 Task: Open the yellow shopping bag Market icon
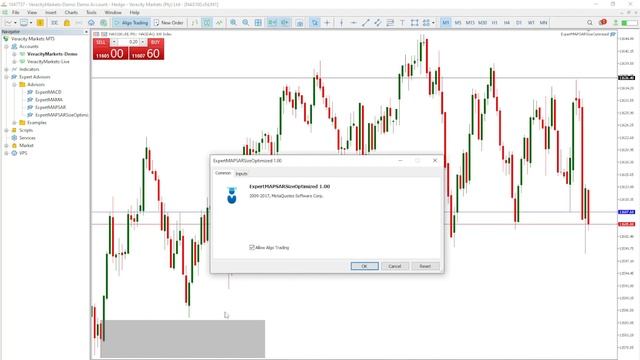pos(67,23)
